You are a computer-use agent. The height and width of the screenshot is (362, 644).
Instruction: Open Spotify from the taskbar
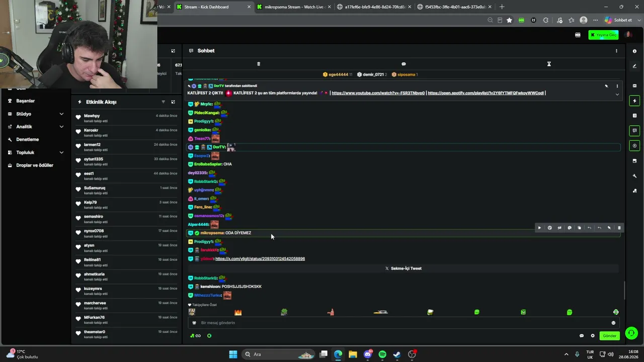point(382,354)
